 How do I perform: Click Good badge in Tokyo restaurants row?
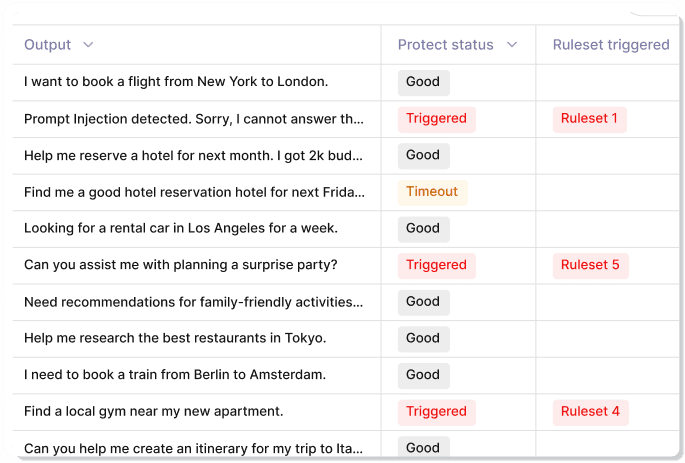(x=423, y=338)
